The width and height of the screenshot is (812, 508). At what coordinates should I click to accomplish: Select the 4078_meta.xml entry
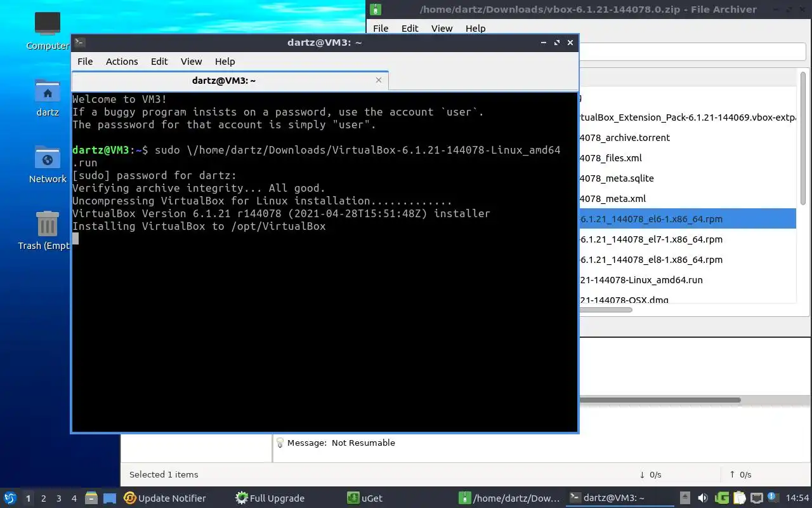(x=688, y=199)
